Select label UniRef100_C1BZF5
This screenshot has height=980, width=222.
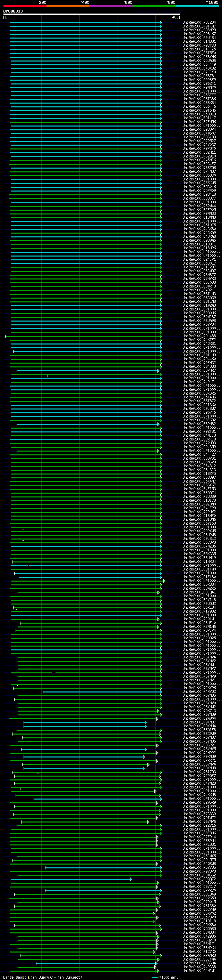[x=199, y=473]
